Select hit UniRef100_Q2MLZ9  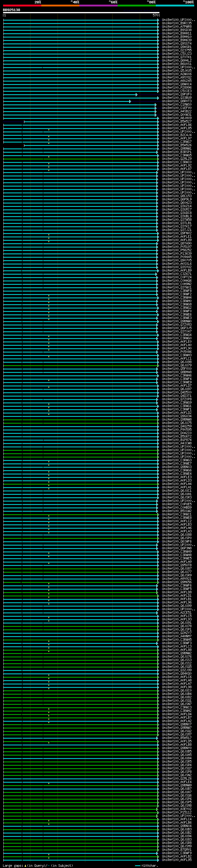[177, 159]
